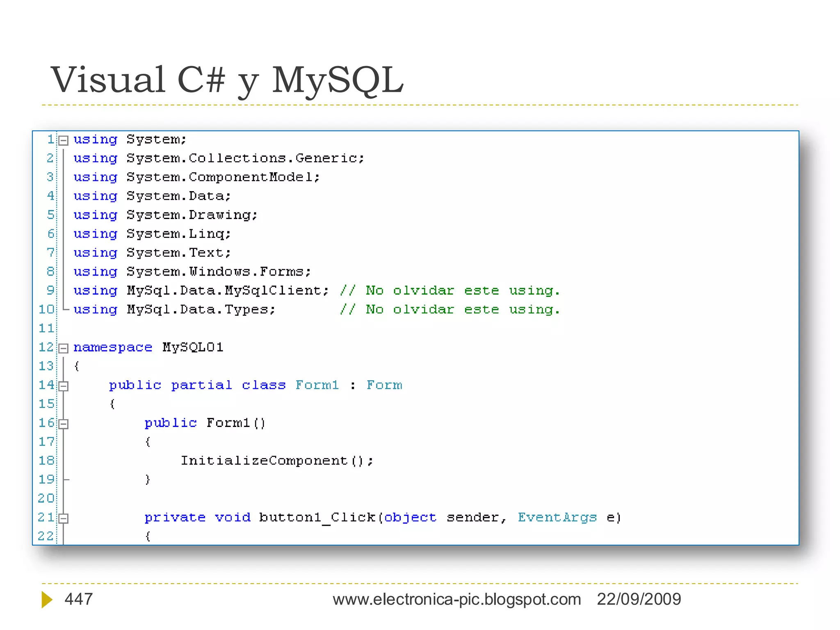Image resolution: width=840 pixels, height=630 pixels.
Task: Click 'System.Drawing' on line 5
Action: (189, 215)
